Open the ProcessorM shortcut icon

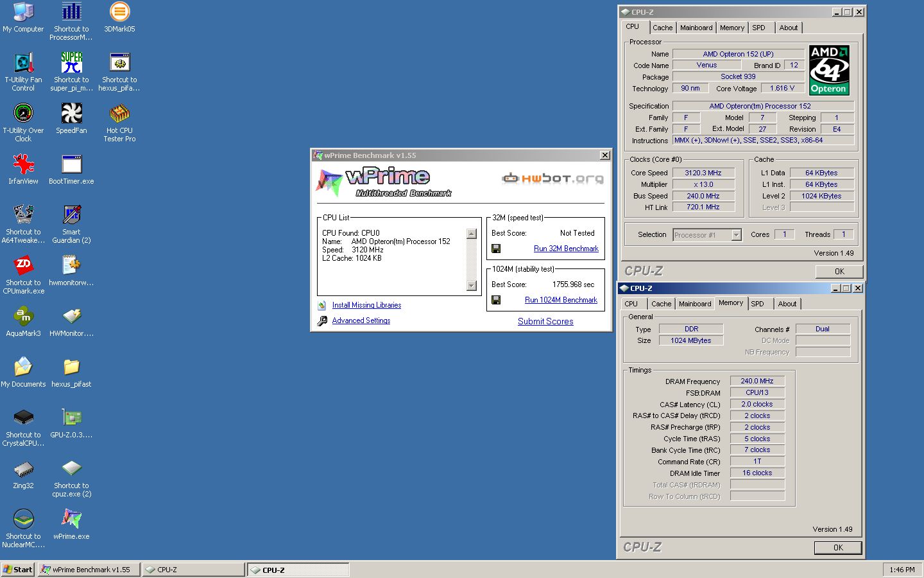[x=71, y=12]
